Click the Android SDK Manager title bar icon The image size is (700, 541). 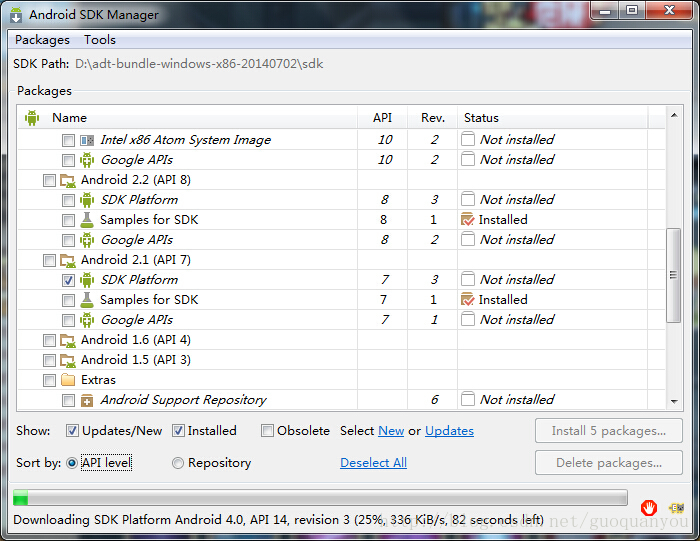pos(16,15)
